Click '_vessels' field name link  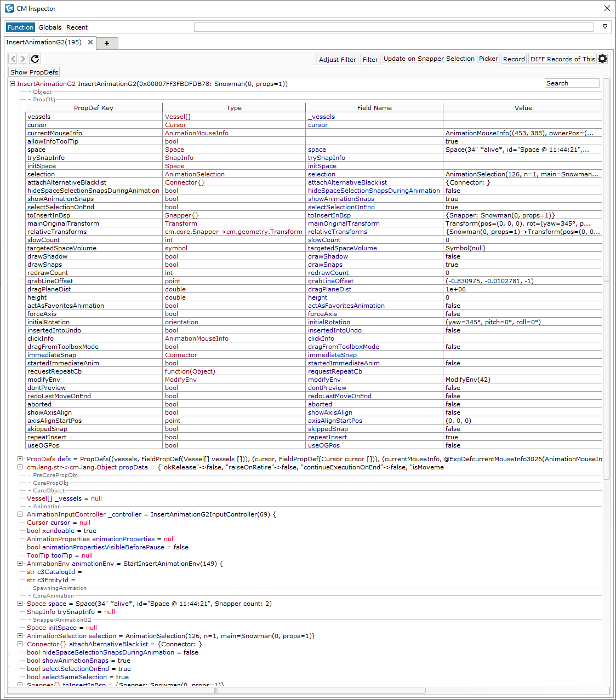321,117
